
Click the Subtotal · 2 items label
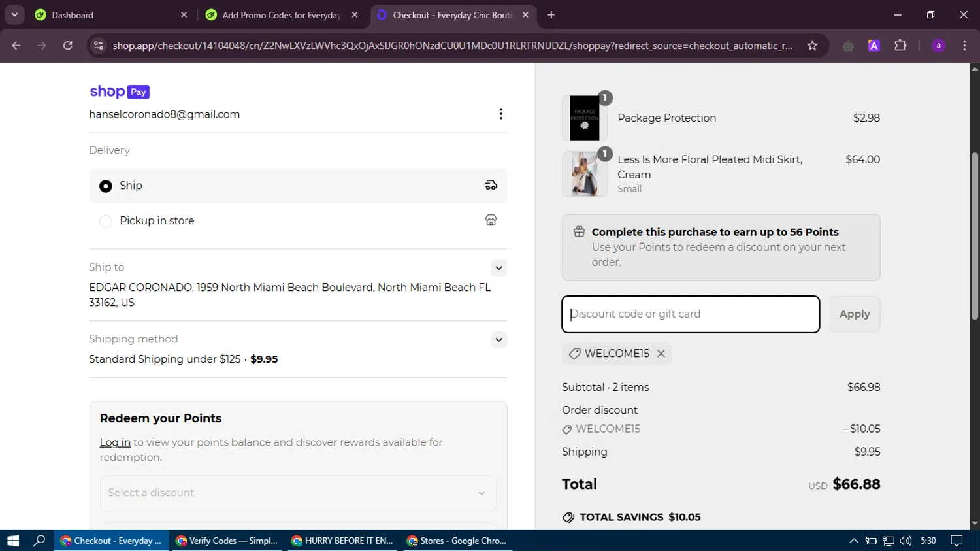(x=606, y=388)
